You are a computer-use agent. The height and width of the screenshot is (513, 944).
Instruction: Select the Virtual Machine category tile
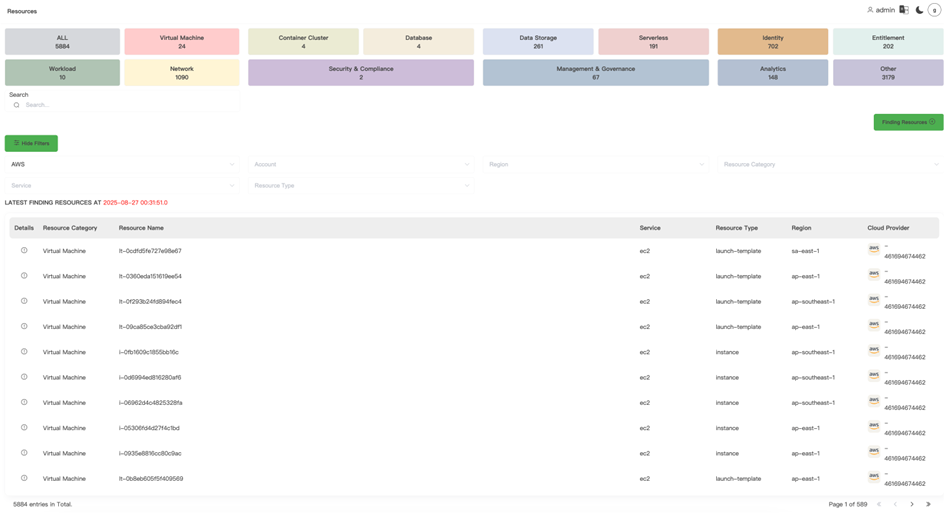(x=182, y=42)
